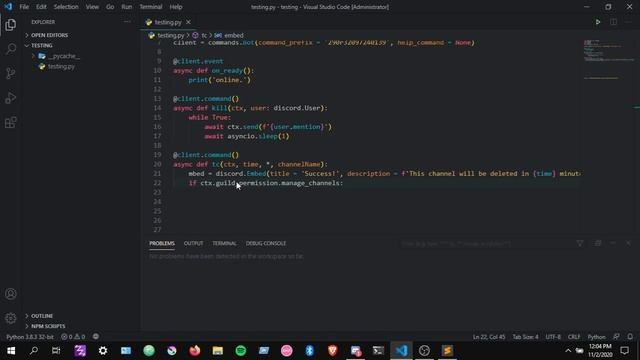Close the bottom panel
The height and width of the screenshot is (360, 640).
click(x=628, y=243)
